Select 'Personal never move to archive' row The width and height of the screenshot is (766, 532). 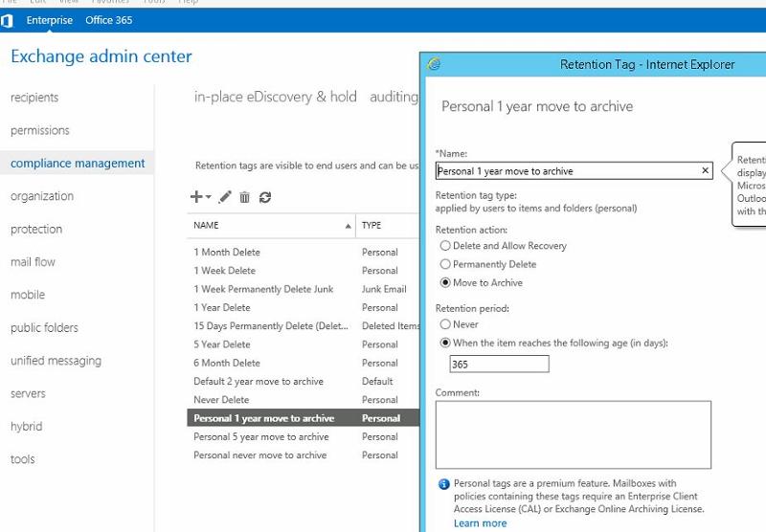[x=303, y=455]
